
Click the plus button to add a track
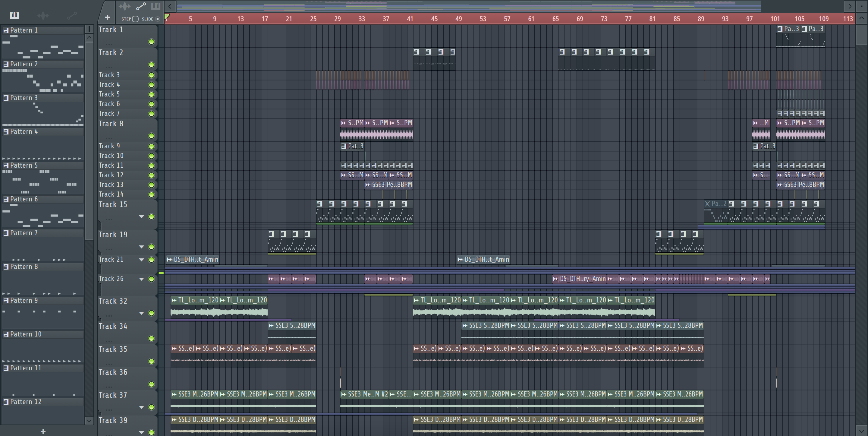point(108,17)
